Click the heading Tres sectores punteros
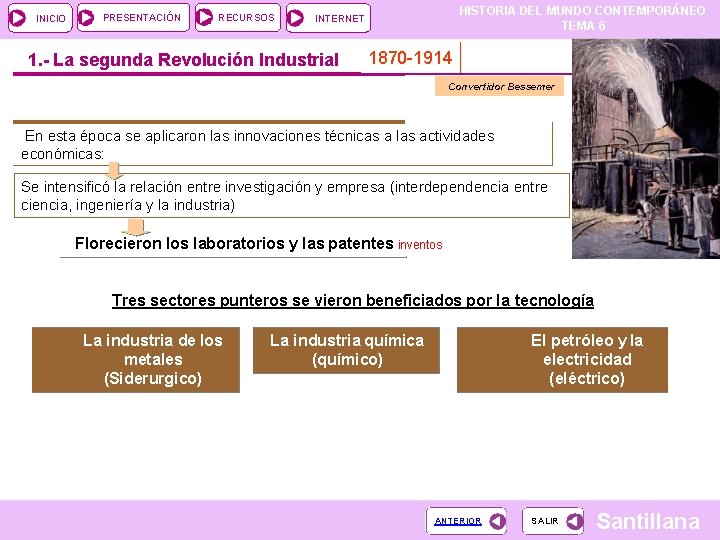Image resolution: width=720 pixels, height=540 pixels. coord(353,300)
